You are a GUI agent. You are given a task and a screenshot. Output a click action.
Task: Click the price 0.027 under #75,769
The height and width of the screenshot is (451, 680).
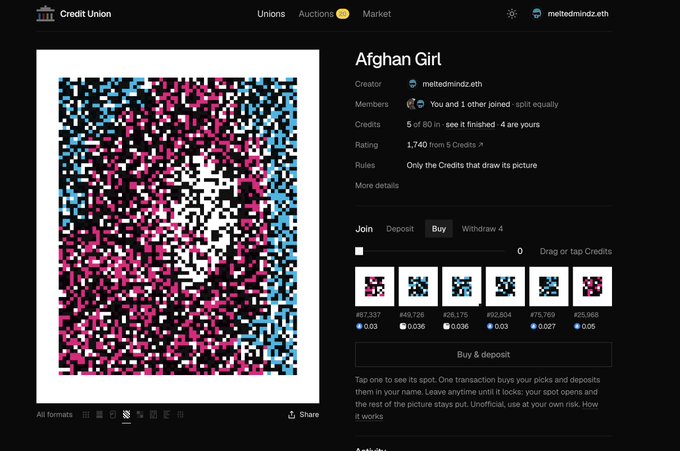coord(543,326)
